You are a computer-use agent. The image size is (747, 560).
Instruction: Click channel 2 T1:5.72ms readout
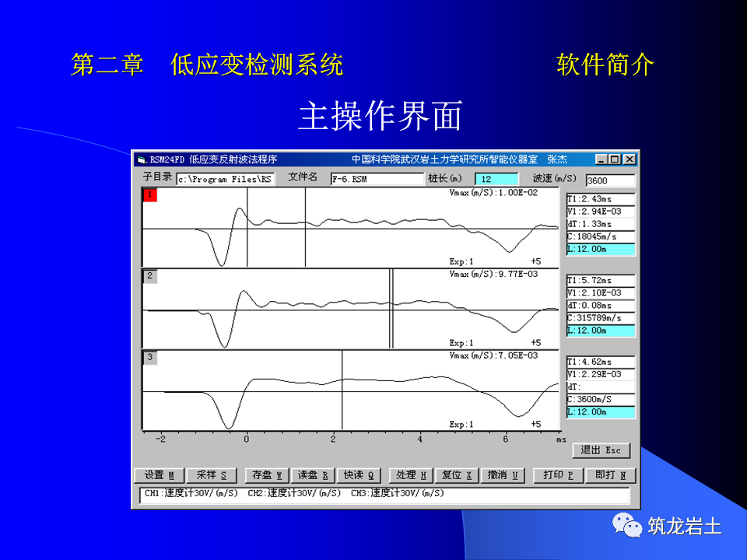601,281
